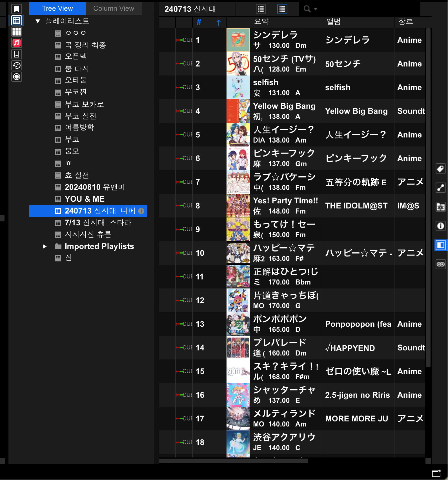Click the selfish track artwork thumbnail

click(x=238, y=87)
